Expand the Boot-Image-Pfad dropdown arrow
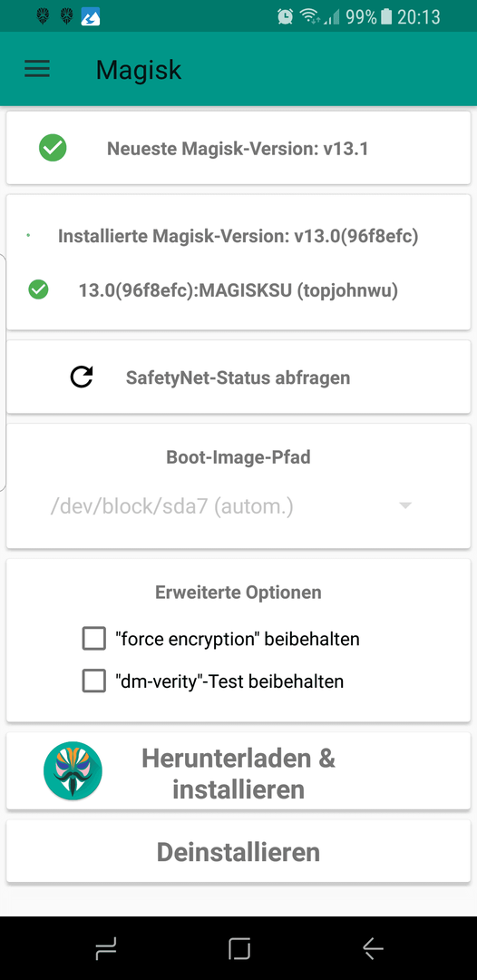Image resolution: width=477 pixels, height=980 pixels. [x=405, y=505]
